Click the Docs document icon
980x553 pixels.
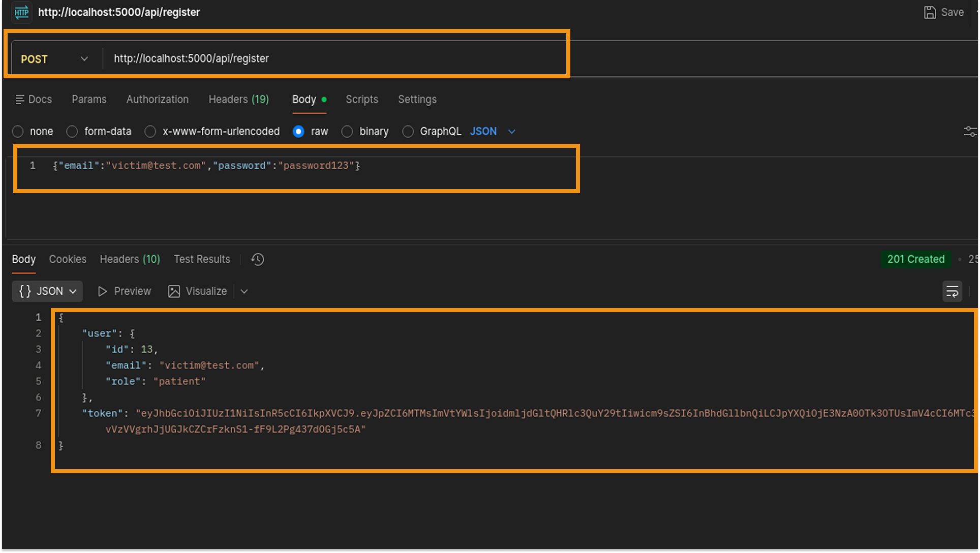tap(20, 100)
